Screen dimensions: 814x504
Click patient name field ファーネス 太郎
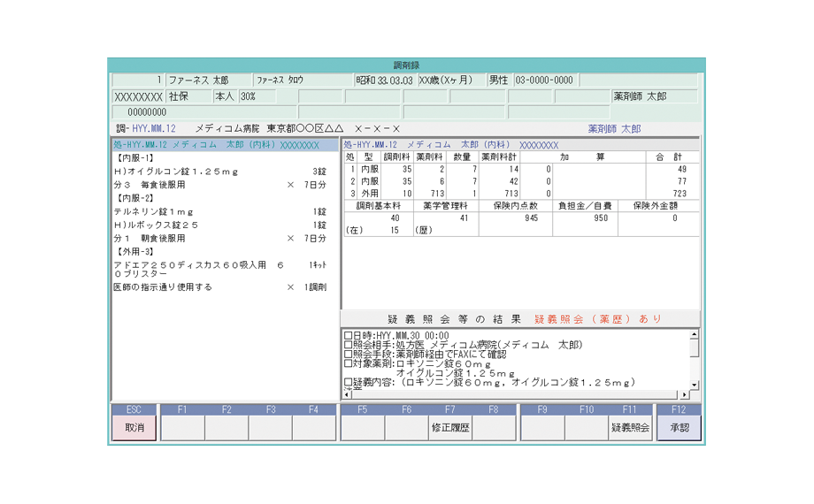coord(208,80)
